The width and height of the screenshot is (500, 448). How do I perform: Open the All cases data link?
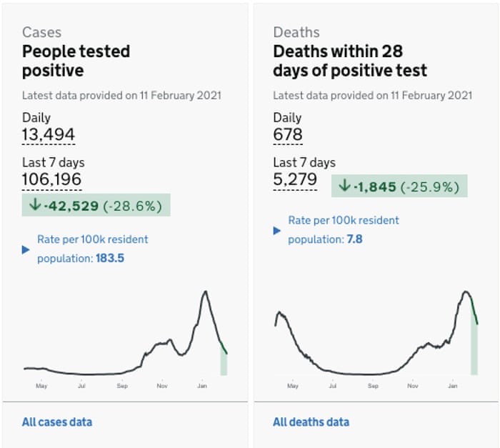pos(57,422)
